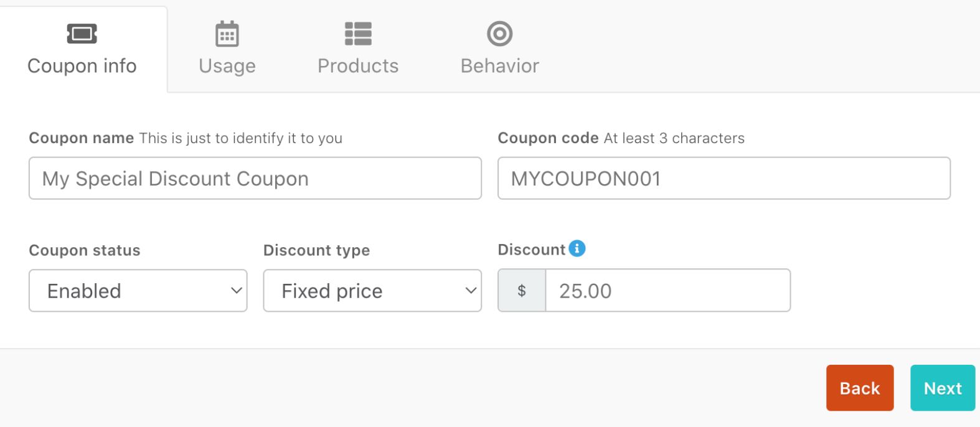
Task: Click the target icon above Behavior
Action: pos(499,34)
